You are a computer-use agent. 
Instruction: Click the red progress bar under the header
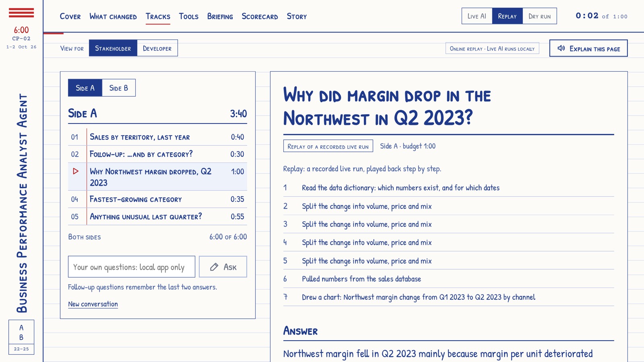53,33
